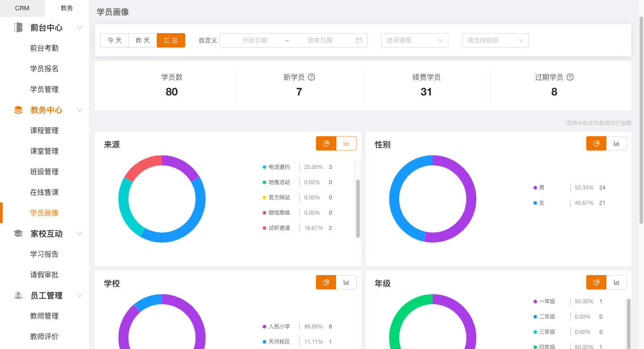The height and width of the screenshot is (349, 644).
Task: Go to 学员报名 page
Action: click(x=44, y=69)
